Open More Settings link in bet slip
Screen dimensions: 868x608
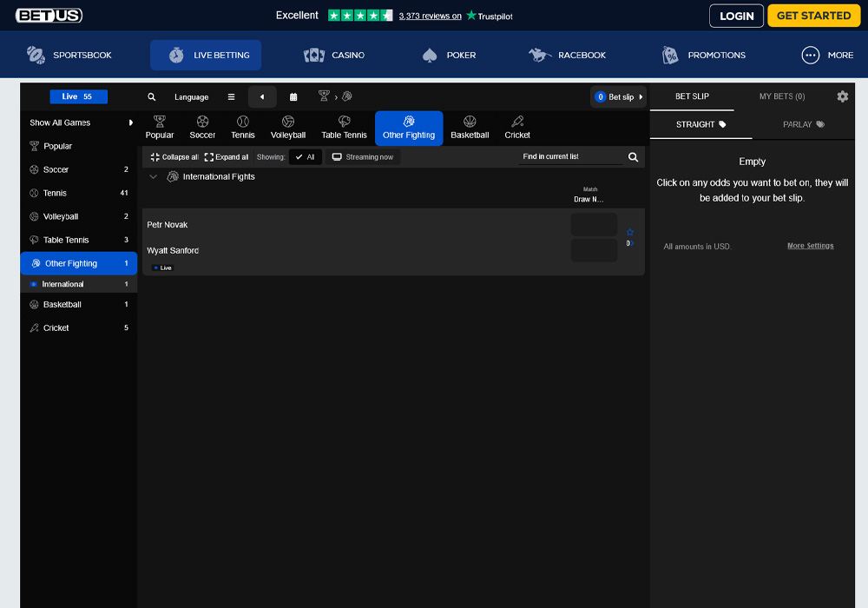pos(810,245)
